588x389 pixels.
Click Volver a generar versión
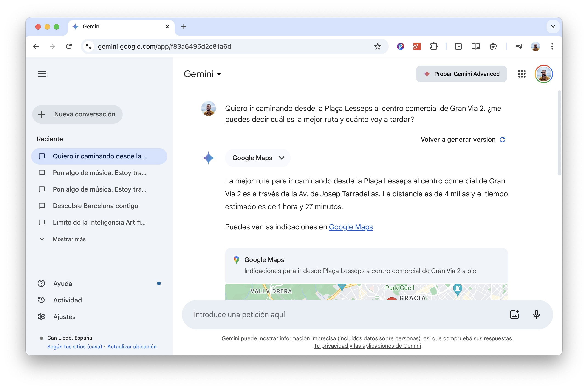pyautogui.click(x=463, y=139)
